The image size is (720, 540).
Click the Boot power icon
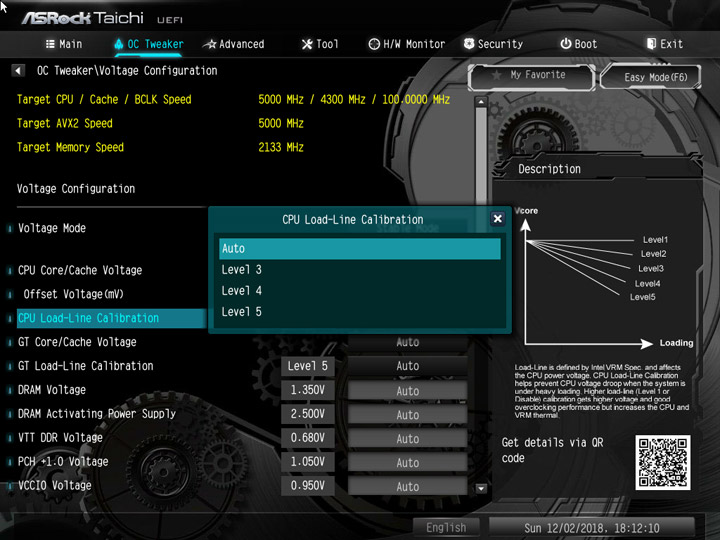tap(566, 44)
